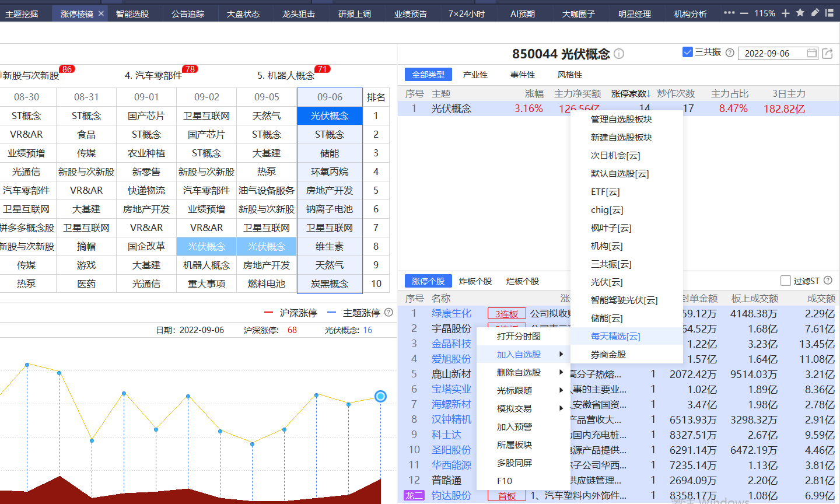The height and width of the screenshot is (504, 840).
Task: Click help icon next to 主题涨停 legend
Action: [x=389, y=313]
